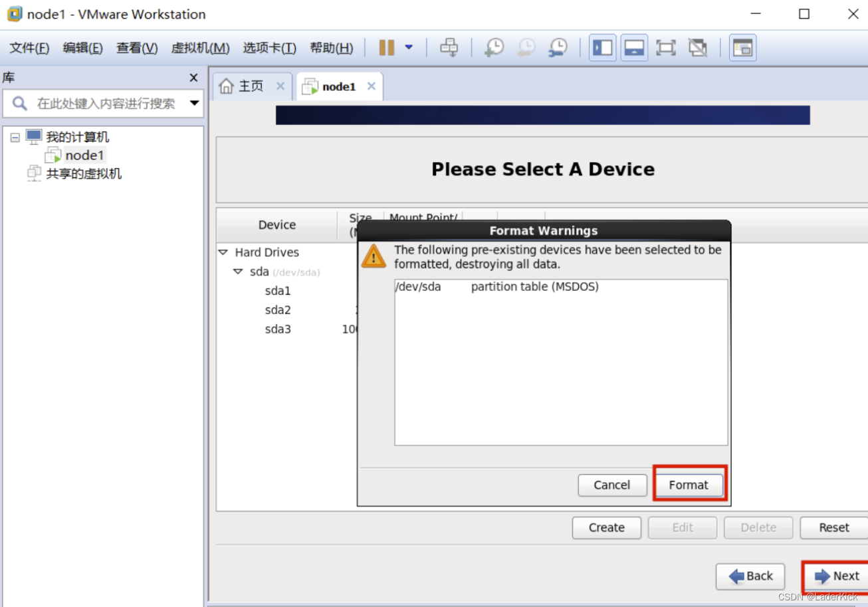This screenshot has height=607, width=868.
Task: Click the console view icon in toolbar
Action: click(x=742, y=48)
